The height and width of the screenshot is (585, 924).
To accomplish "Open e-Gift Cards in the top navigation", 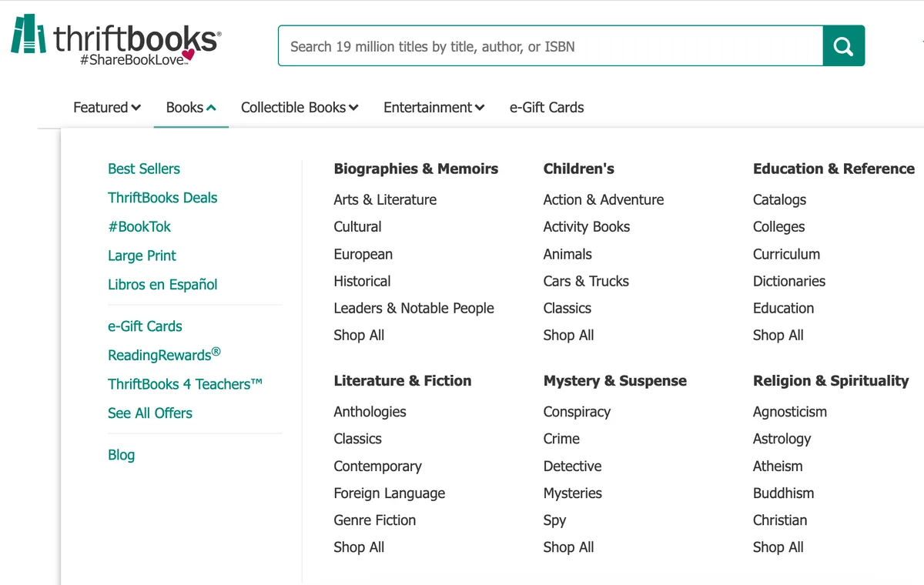I will [547, 108].
